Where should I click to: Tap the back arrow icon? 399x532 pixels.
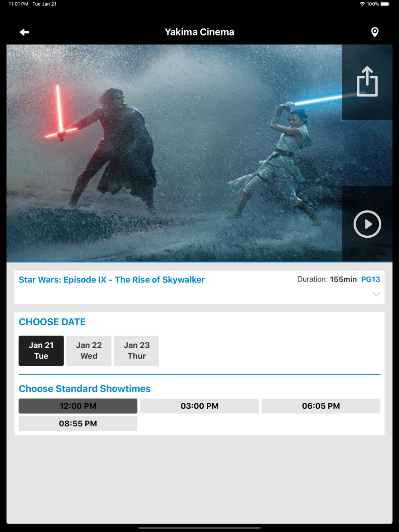coord(24,32)
